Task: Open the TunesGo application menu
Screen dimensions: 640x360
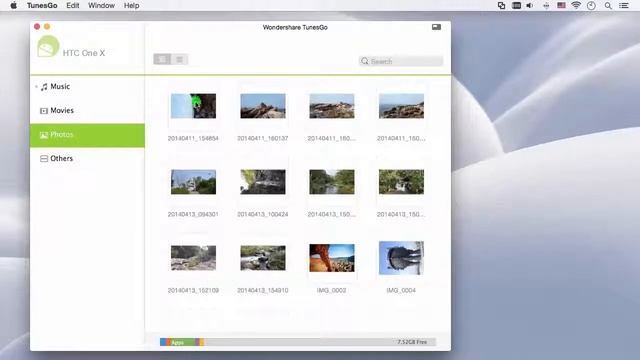Action: coord(42,6)
